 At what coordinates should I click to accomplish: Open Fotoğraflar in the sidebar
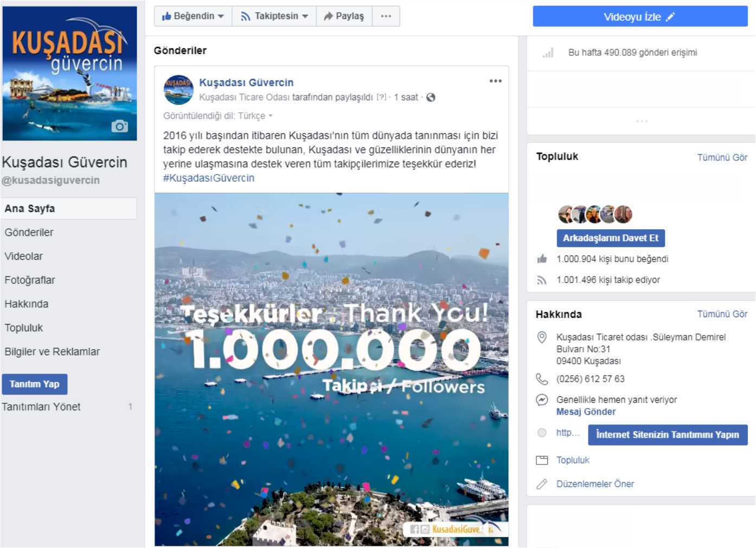click(30, 280)
